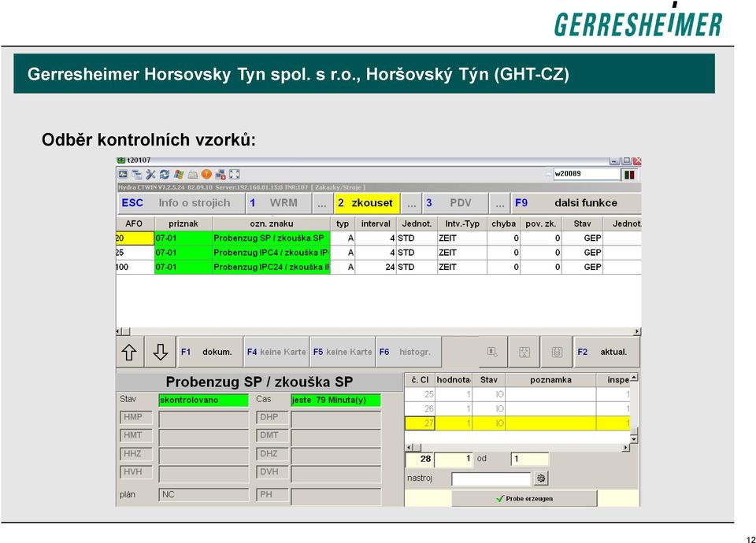Screen dimensions: 756x543
Task: Click the gray keyboard toolbar icon
Action: [x=192, y=175]
